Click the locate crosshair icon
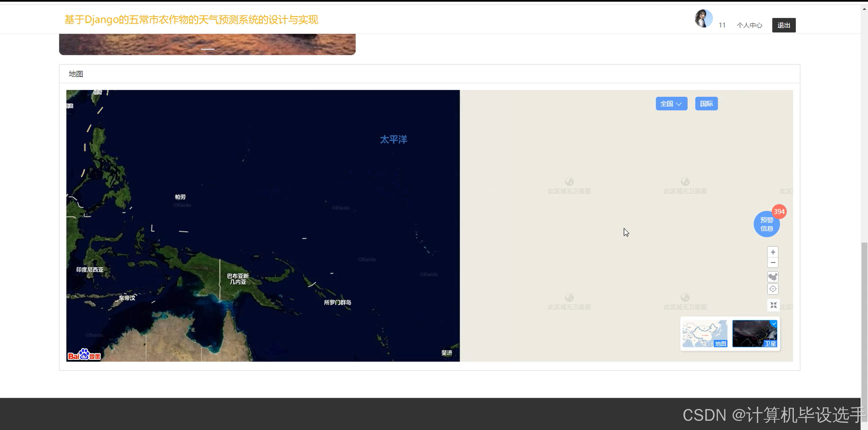Viewport: 868px width, 430px height. pyautogui.click(x=773, y=289)
